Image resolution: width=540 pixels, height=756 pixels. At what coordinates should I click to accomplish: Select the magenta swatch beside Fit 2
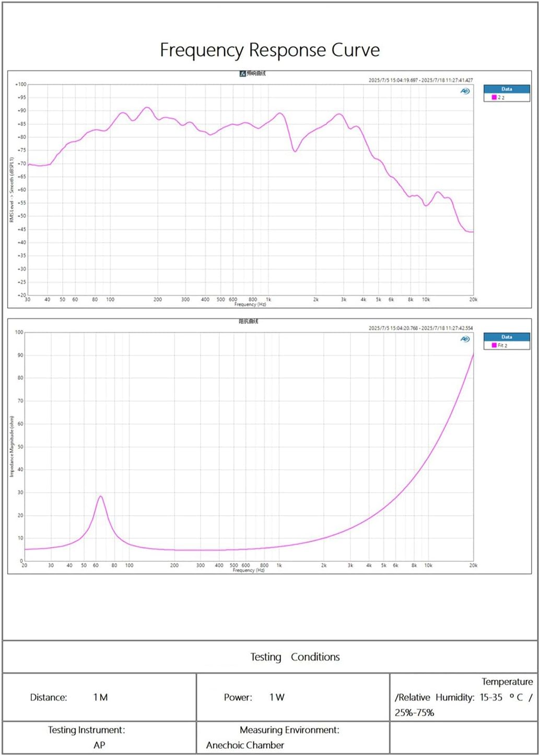coord(494,345)
